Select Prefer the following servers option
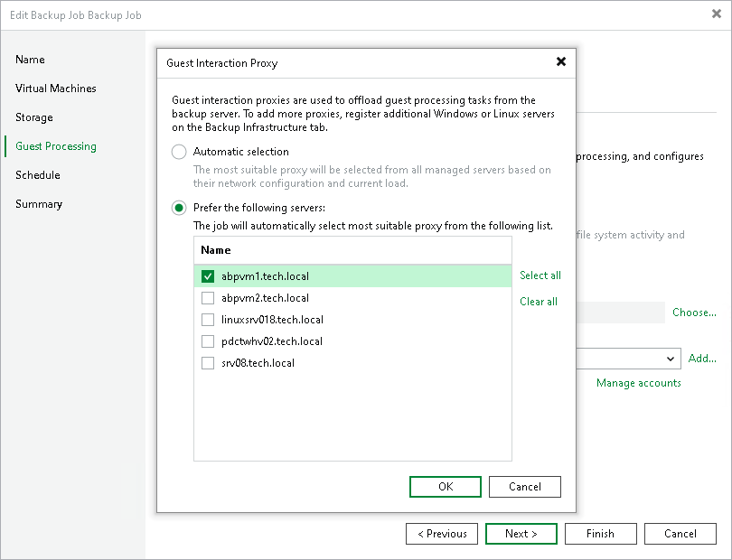Image resolution: width=732 pixels, height=560 pixels. coord(179,208)
